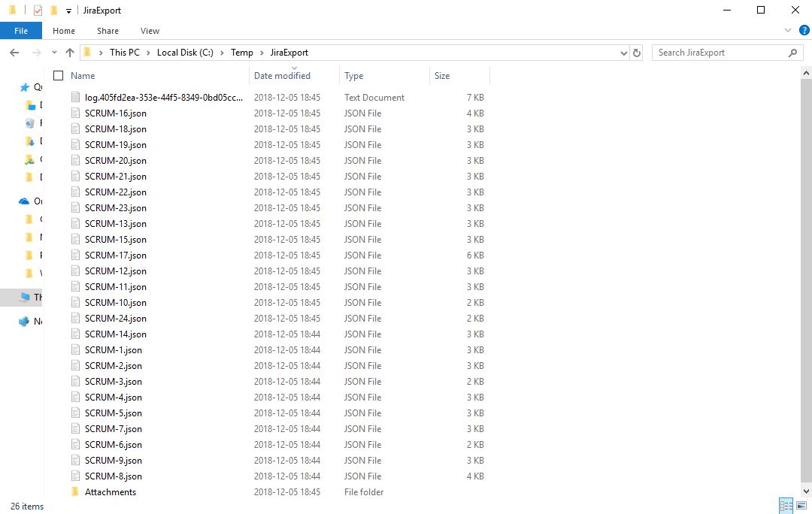
Task: Sort by the Size column header
Action: pyautogui.click(x=442, y=76)
